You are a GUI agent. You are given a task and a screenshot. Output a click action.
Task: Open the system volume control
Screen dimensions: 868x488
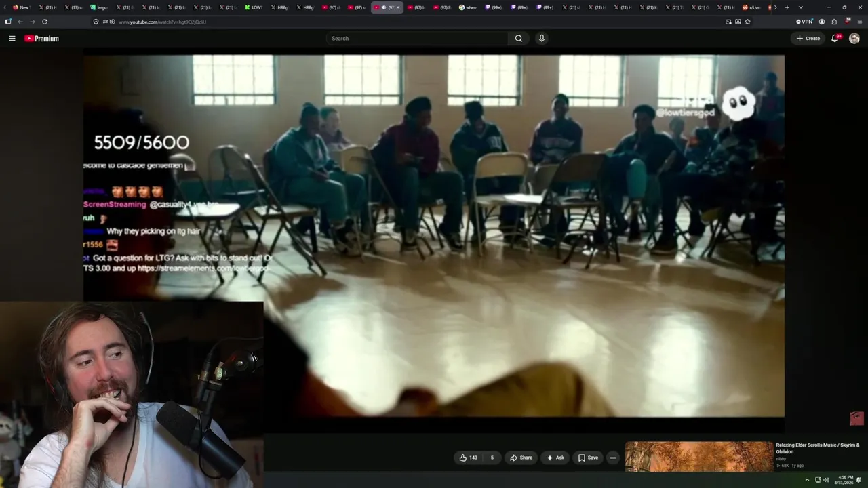pyautogui.click(x=826, y=480)
